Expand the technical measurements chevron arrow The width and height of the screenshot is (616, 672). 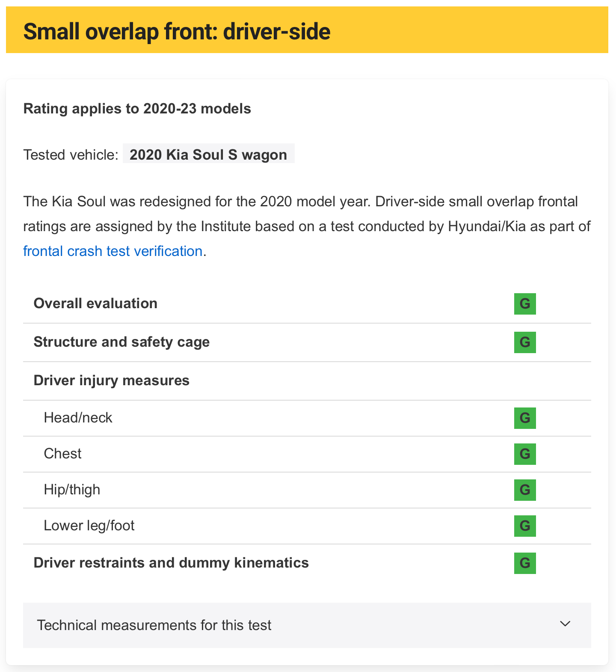pyautogui.click(x=565, y=624)
